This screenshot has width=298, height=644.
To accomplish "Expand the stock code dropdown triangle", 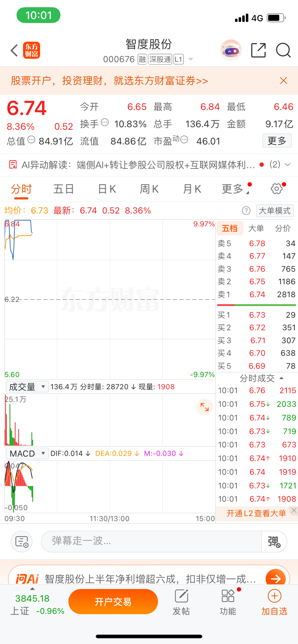I will tap(191, 59).
